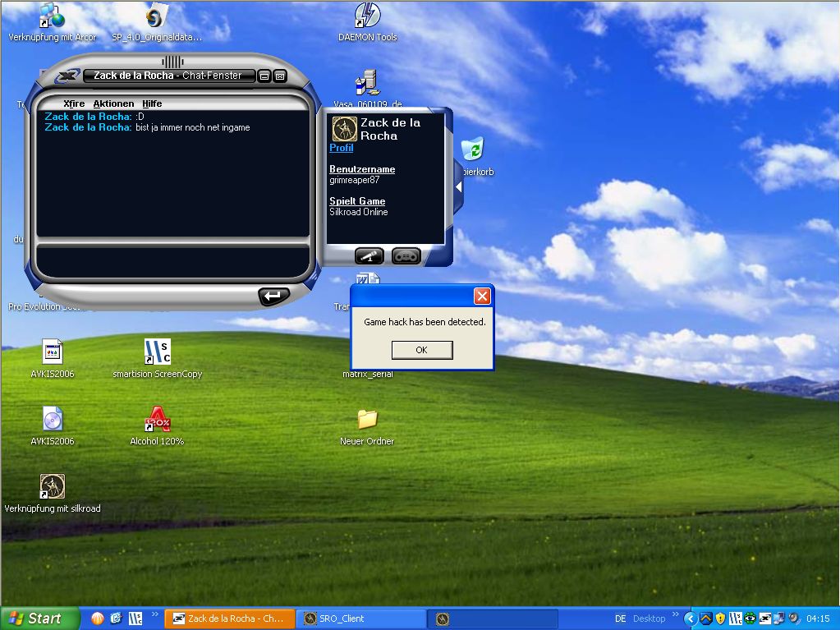Open the Hilfe menu
This screenshot has height=630, width=840.
152,103
